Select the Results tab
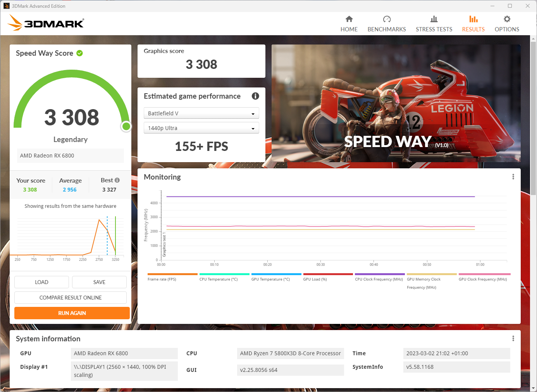Viewport: 537px width, 392px height. (473, 24)
